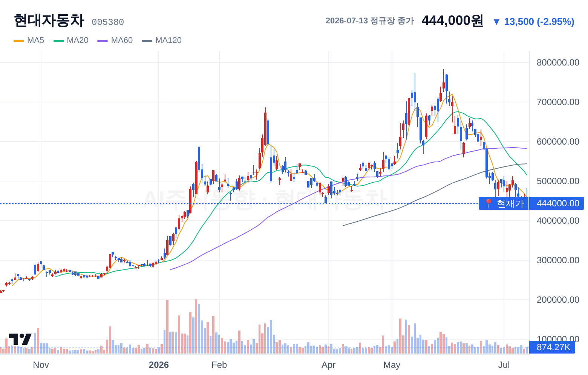Click the 2026-07-13 정규장 종가 date label
The width and height of the screenshot is (588, 375).
click(370, 21)
